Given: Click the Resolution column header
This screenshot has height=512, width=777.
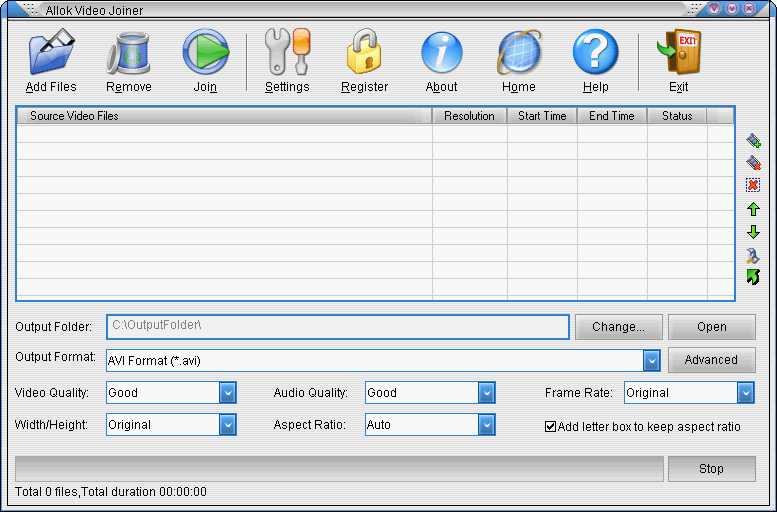Looking at the screenshot, I should (x=470, y=116).
